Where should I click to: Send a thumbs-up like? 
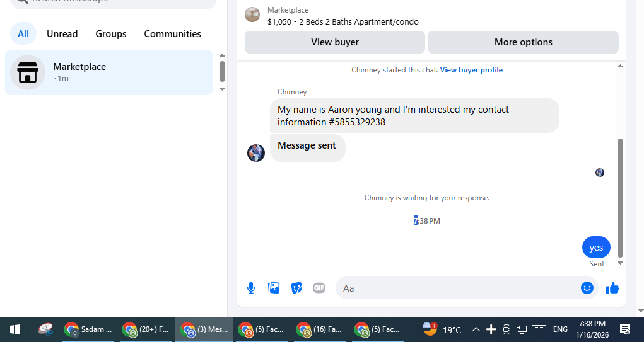click(612, 288)
